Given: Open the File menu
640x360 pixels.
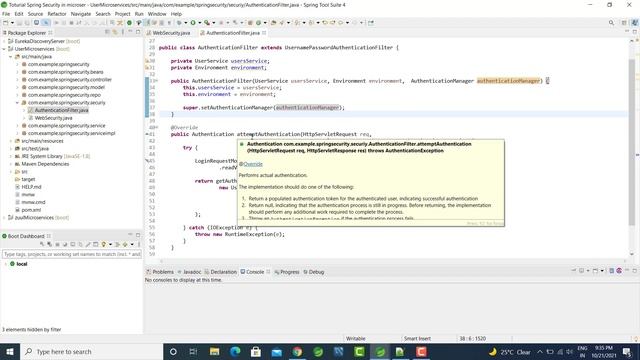Looking at the screenshot, I should (6, 14).
